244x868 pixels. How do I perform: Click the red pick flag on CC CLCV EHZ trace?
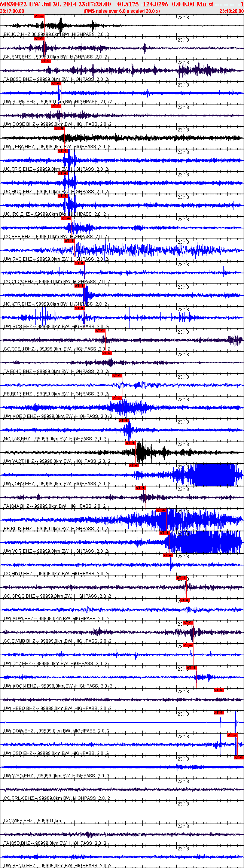(x=79, y=263)
